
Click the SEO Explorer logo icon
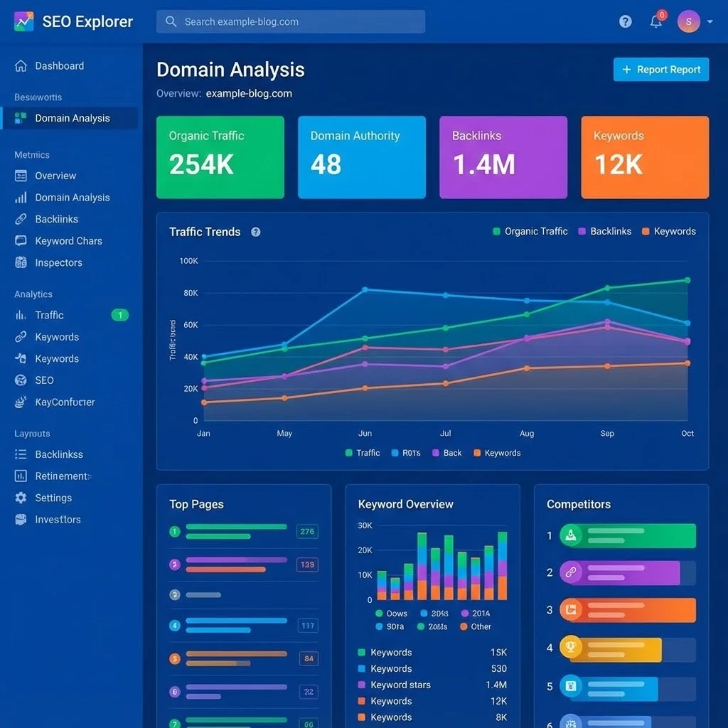point(23,21)
